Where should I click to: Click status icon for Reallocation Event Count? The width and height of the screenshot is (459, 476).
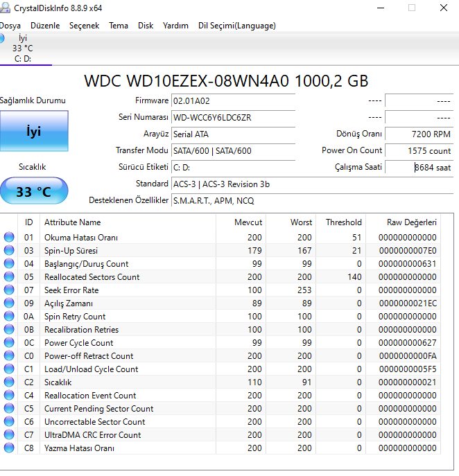coord(9,395)
